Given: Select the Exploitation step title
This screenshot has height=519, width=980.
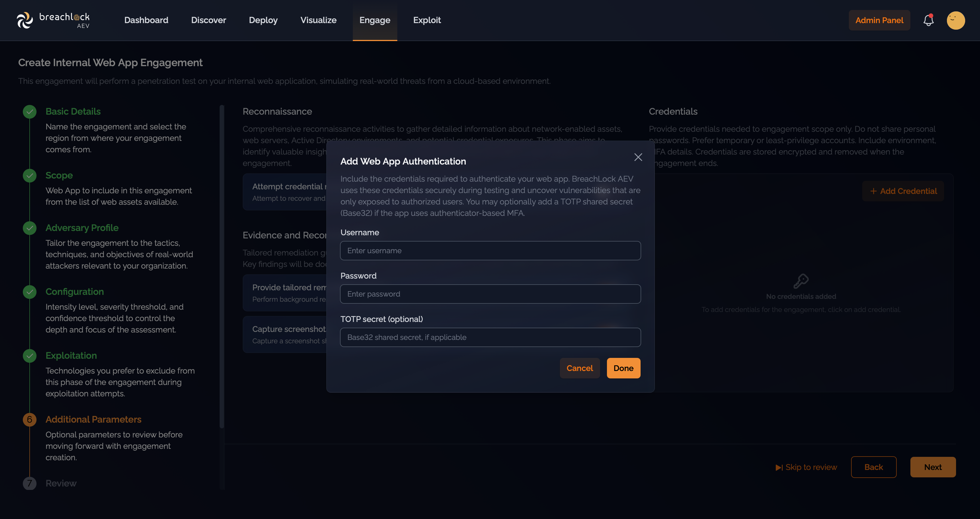Looking at the screenshot, I should click(x=71, y=356).
